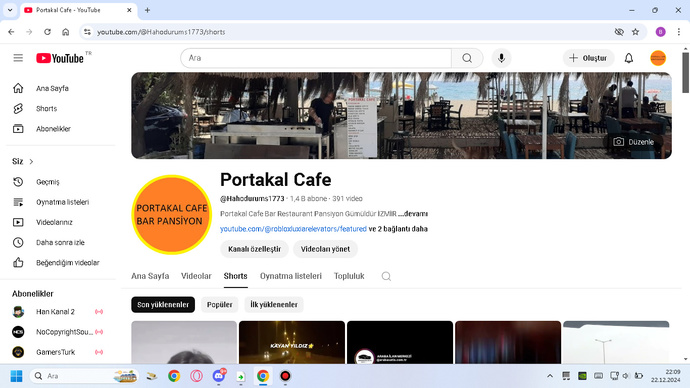Open the Topluluk tab
Viewport: 690px width, 388px height.
(x=349, y=276)
